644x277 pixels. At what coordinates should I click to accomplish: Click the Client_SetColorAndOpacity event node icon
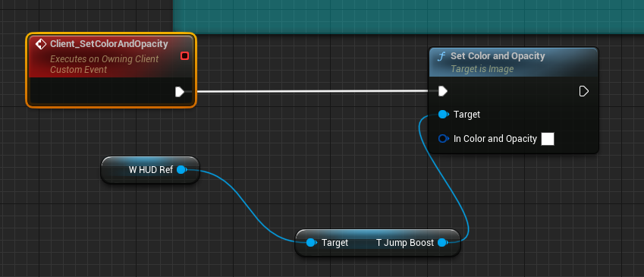pos(41,44)
